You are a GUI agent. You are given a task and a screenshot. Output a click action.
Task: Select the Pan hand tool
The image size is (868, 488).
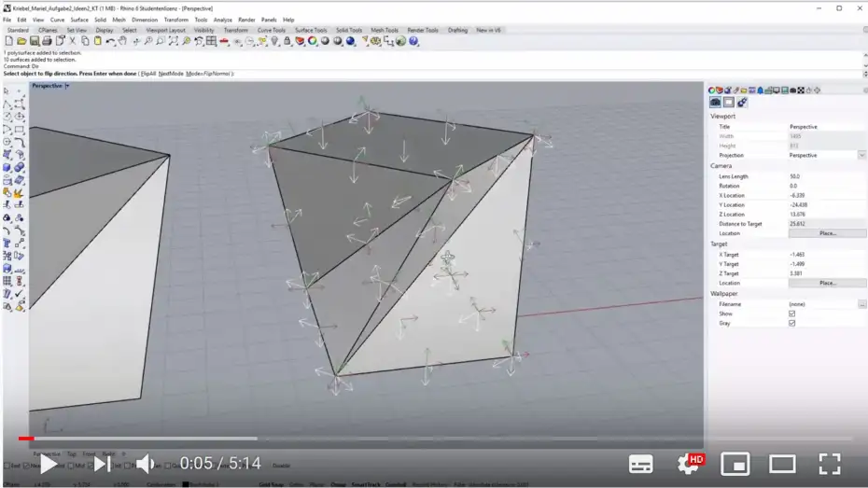[123, 41]
